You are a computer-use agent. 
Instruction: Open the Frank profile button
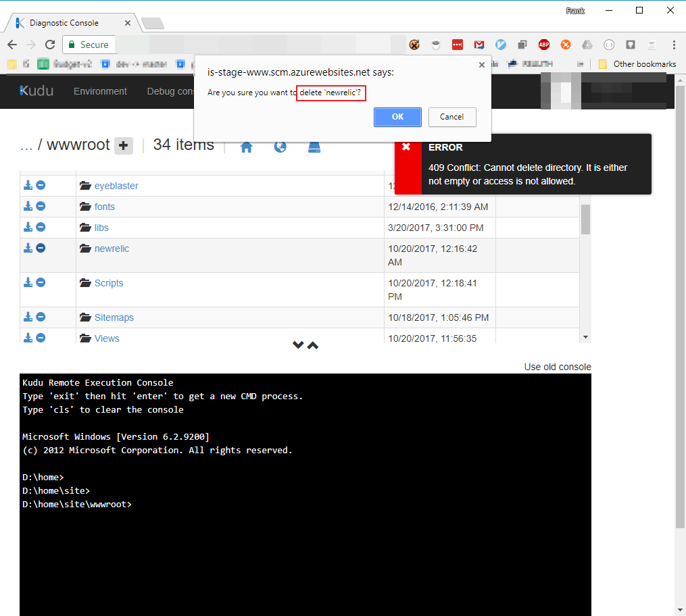coord(575,11)
